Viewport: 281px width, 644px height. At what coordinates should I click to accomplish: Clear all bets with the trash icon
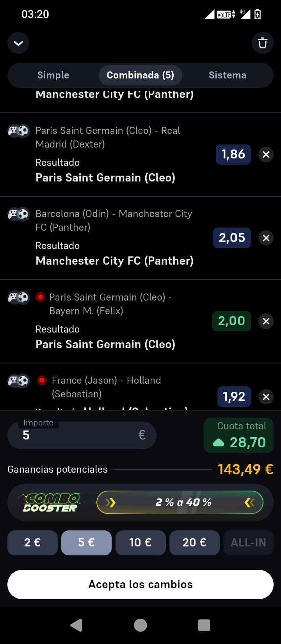point(263,43)
